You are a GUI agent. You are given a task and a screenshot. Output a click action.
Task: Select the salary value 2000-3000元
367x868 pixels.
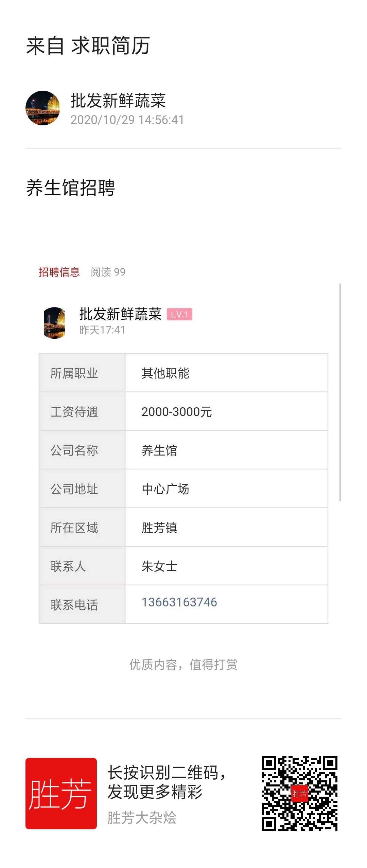pyautogui.click(x=177, y=412)
